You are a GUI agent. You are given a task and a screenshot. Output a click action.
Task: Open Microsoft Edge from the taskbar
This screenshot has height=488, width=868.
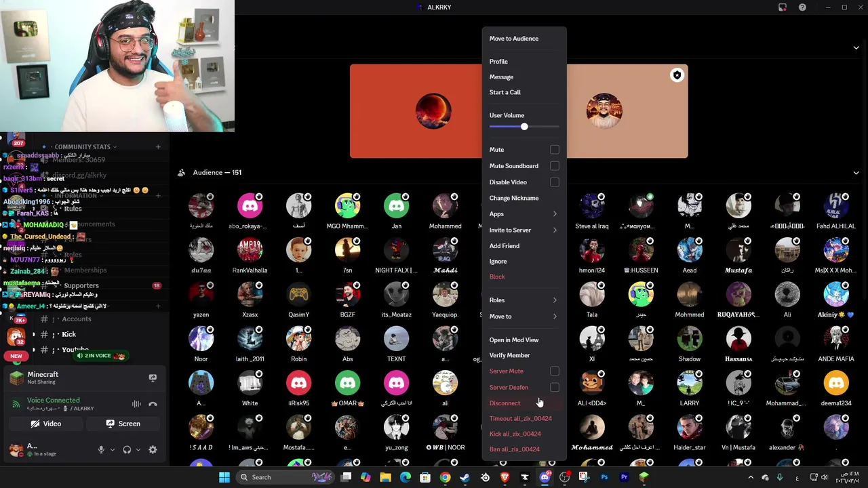[x=405, y=477]
